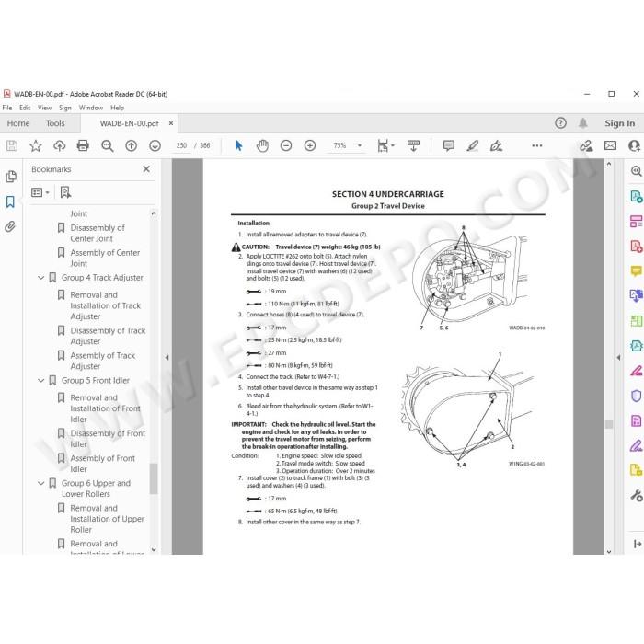Go to the previous page
Viewport: 644px width, 644px height.
point(131,145)
